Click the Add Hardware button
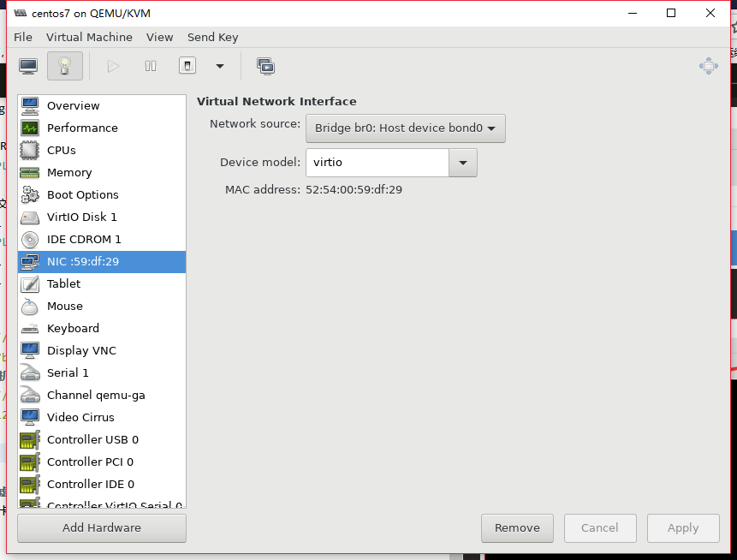The height and width of the screenshot is (560, 737). (x=102, y=527)
